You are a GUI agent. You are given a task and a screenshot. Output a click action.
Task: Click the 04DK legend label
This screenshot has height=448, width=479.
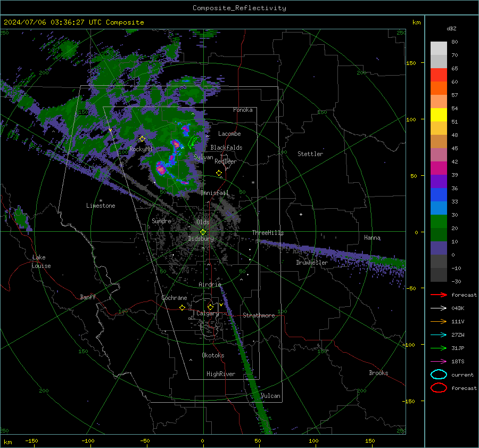pyautogui.click(x=458, y=308)
